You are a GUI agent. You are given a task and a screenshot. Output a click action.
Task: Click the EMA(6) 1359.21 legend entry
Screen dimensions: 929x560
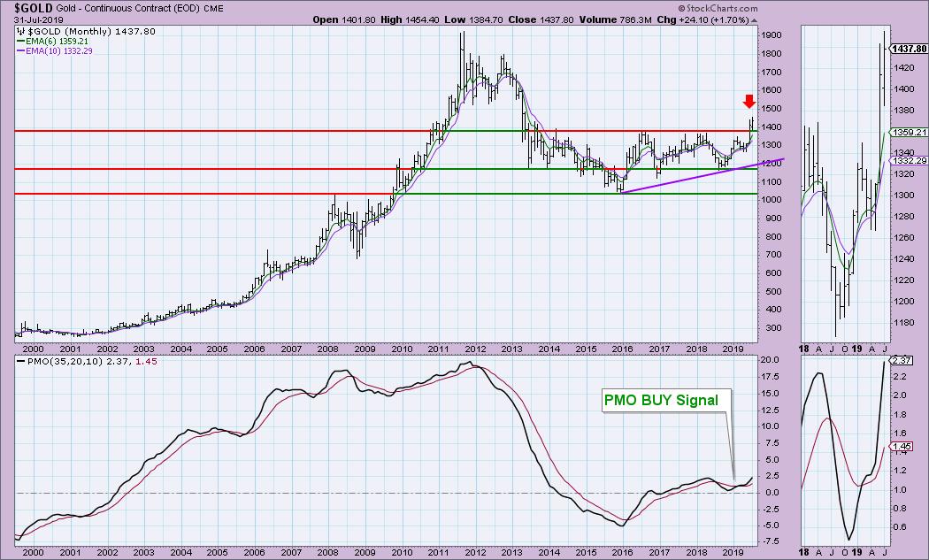58,42
